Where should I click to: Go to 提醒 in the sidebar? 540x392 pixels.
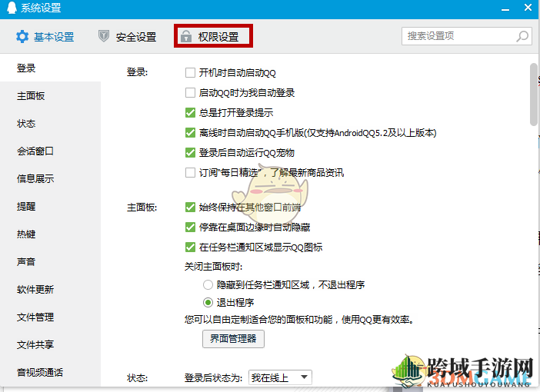tap(50, 206)
